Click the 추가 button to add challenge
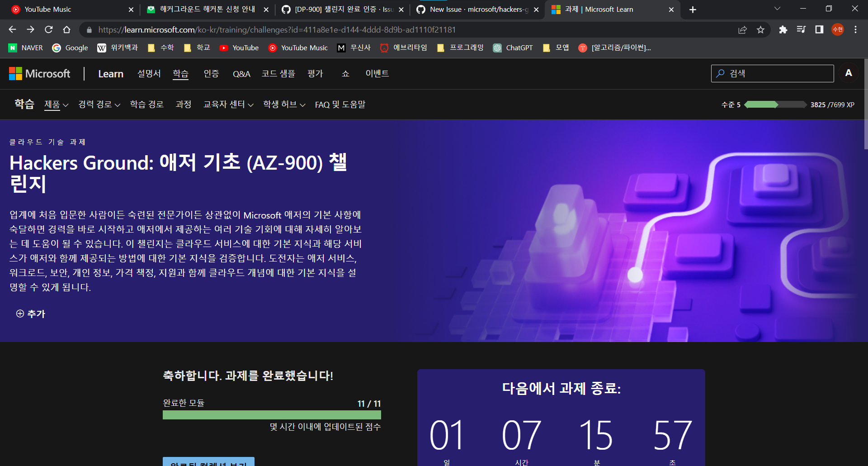Image resolution: width=868 pixels, height=466 pixels. (x=31, y=314)
